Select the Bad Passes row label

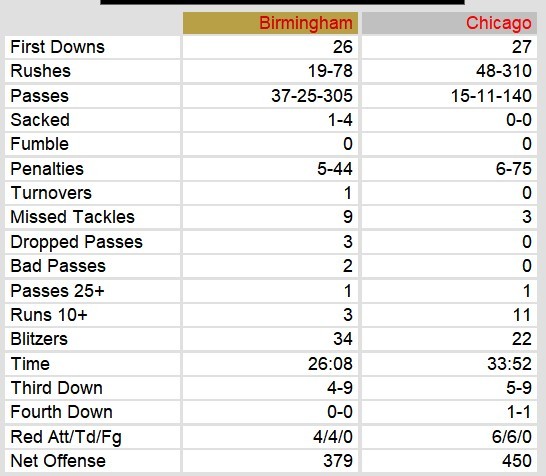pyautogui.click(x=58, y=266)
